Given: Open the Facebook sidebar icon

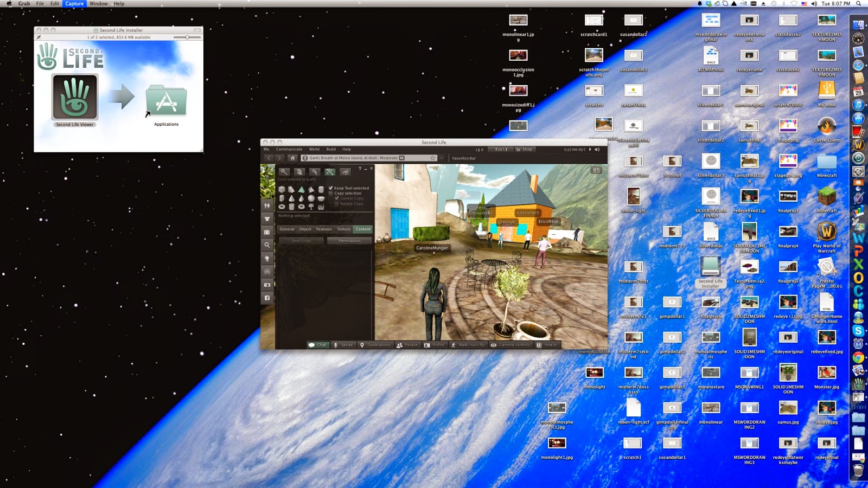Looking at the screenshot, I should [x=267, y=298].
